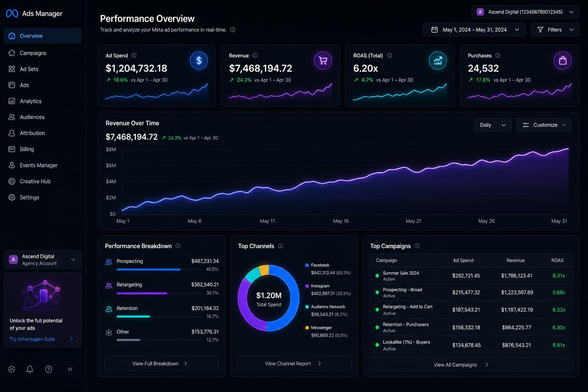
Task: Click the Ad Spend sparkline chart
Action: [x=157, y=92]
